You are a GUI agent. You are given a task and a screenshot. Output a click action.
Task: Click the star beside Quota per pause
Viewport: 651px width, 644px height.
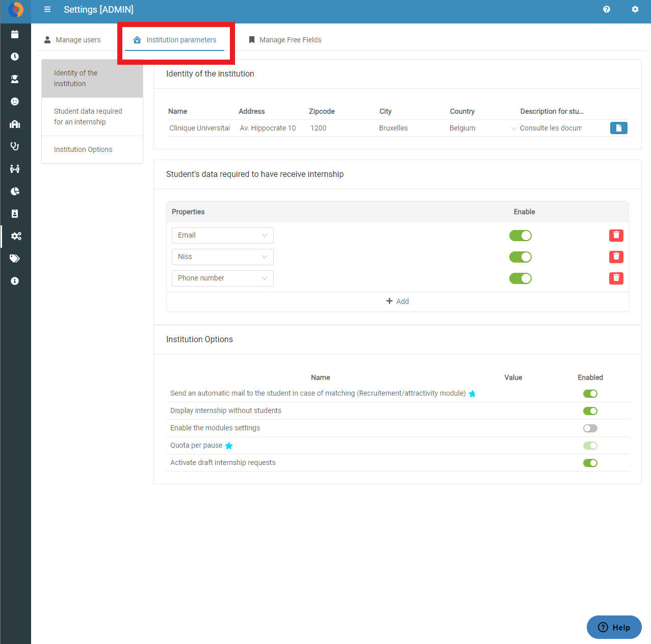[229, 446]
